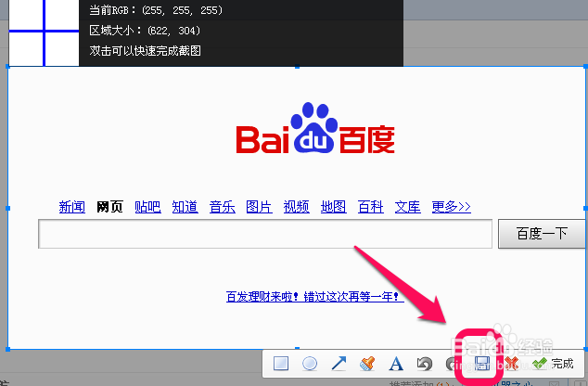Select the 网页 tab

pos(109,207)
